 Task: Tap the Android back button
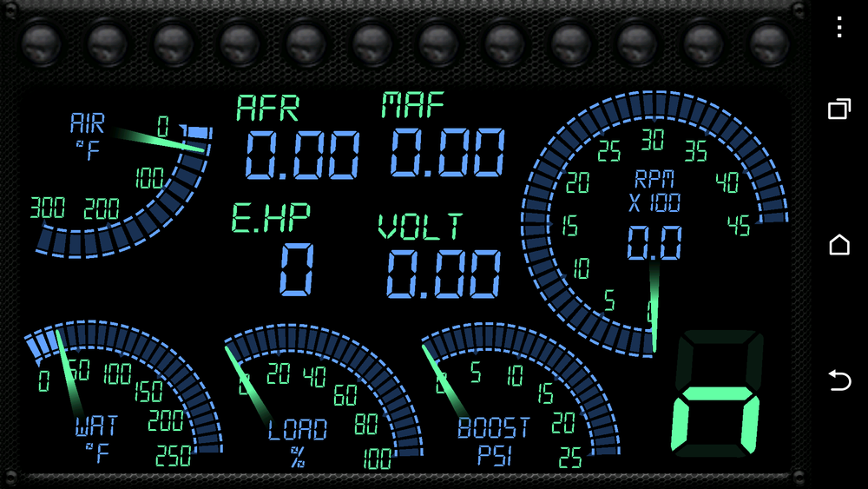(839, 381)
